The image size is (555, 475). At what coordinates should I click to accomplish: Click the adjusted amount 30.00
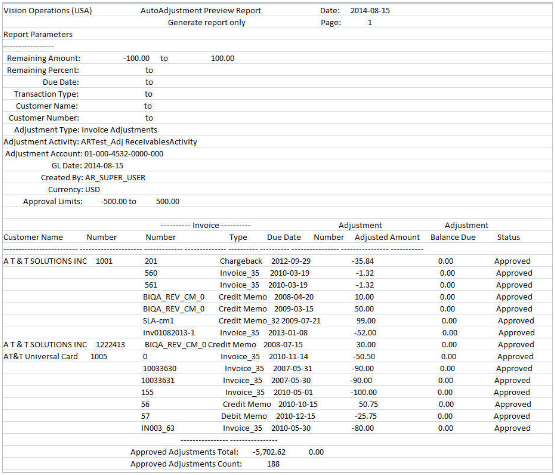(366, 345)
